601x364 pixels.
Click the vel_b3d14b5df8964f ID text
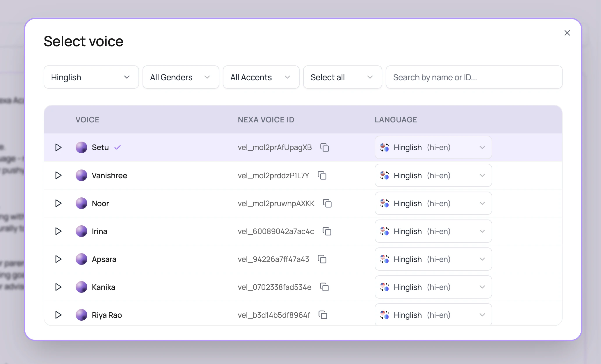click(274, 315)
